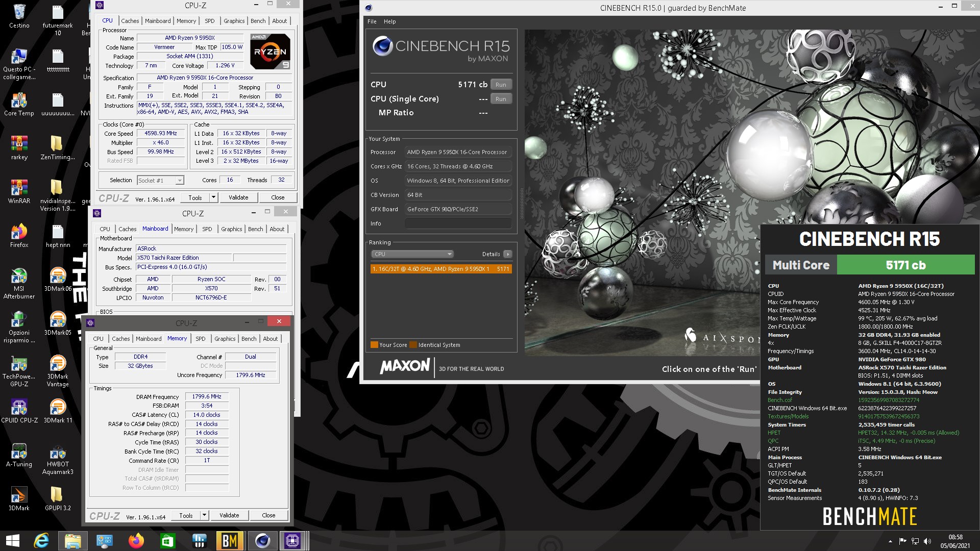This screenshot has height=551, width=980.
Task: Open TechPowerUp GPU-Z desktop shortcut
Action: (x=19, y=371)
